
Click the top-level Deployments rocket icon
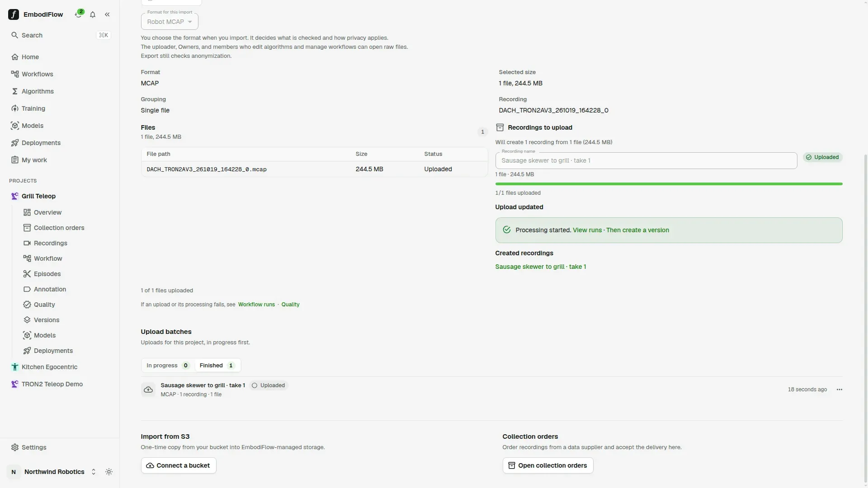tap(15, 143)
